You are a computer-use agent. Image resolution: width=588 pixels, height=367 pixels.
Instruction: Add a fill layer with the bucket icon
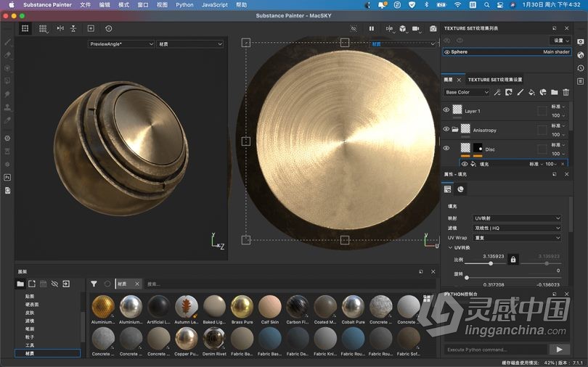tap(531, 92)
